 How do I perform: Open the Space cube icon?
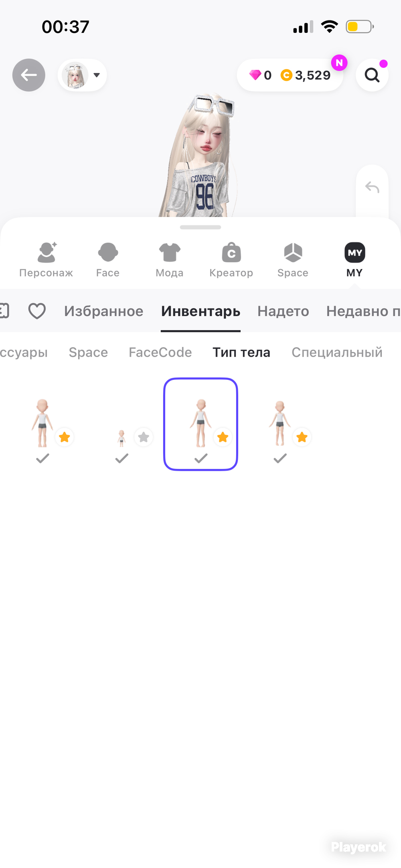[x=293, y=252]
